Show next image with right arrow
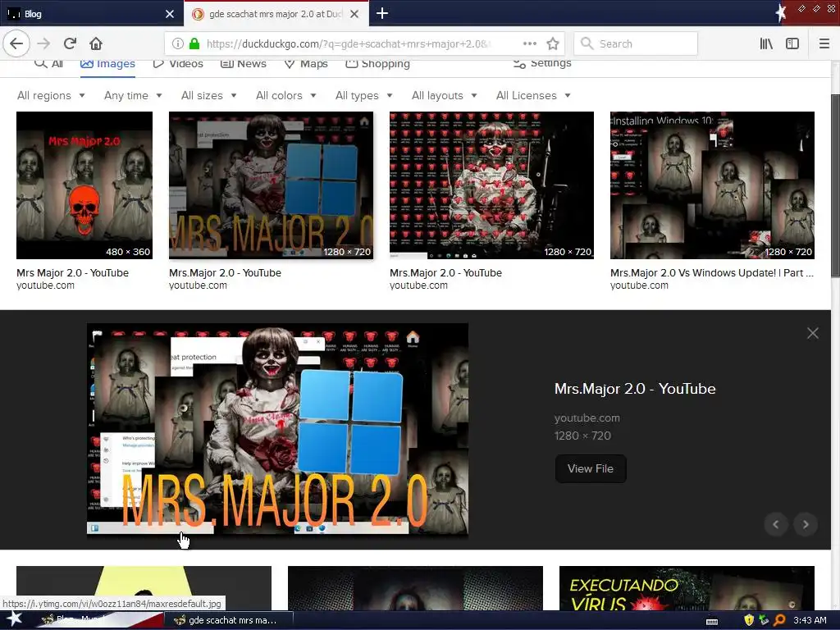 pos(806,524)
